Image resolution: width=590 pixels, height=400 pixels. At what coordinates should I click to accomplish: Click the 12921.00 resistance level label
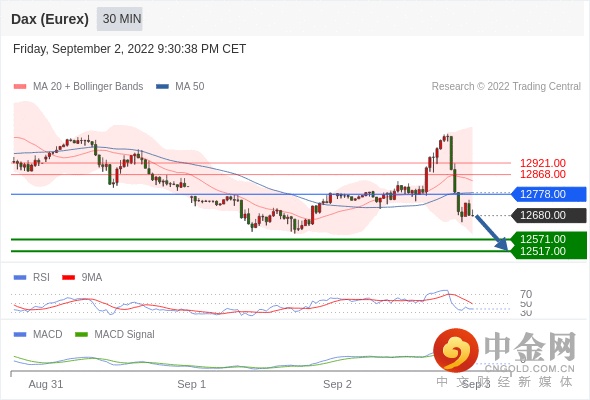[x=543, y=163]
